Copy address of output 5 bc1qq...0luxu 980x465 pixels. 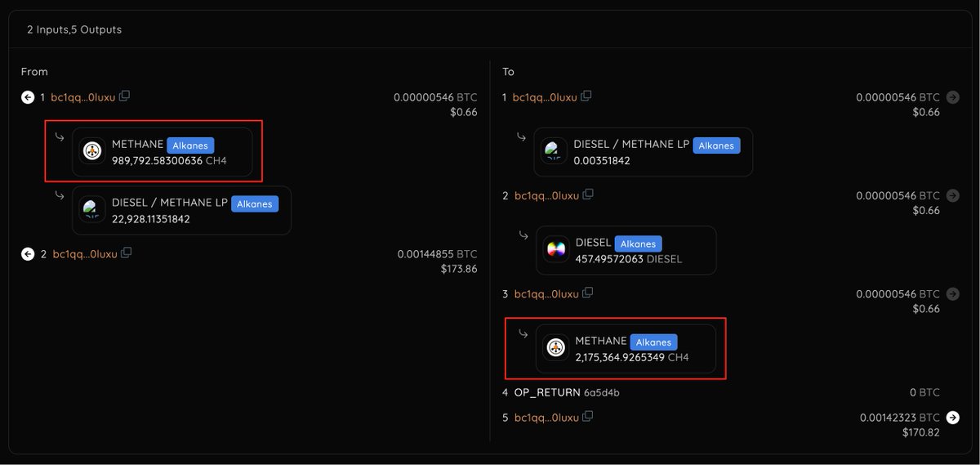pyautogui.click(x=588, y=417)
